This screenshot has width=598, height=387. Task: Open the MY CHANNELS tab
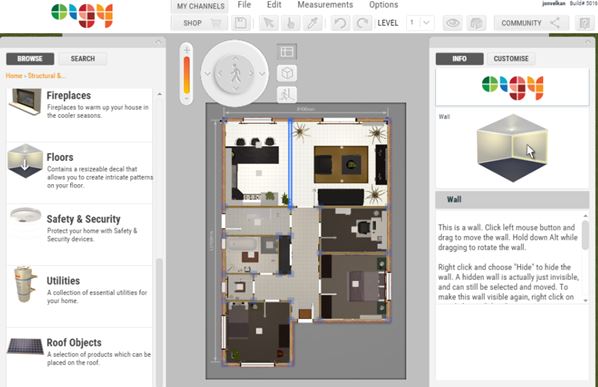200,6
